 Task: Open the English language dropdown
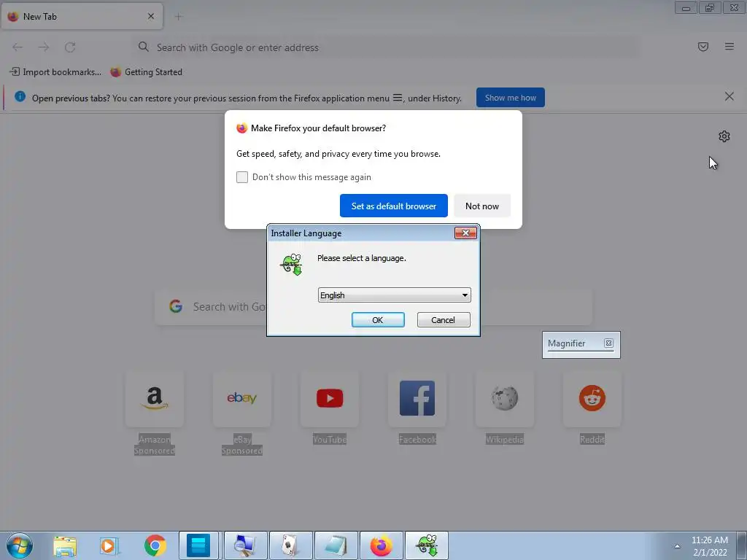pos(394,295)
